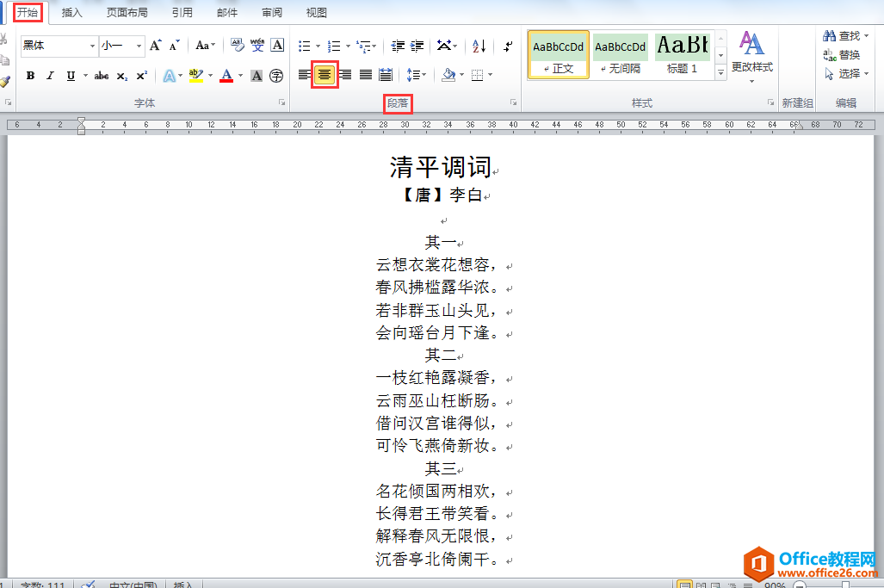Toggle Bold formatting
The height and width of the screenshot is (588, 884).
coord(30,76)
